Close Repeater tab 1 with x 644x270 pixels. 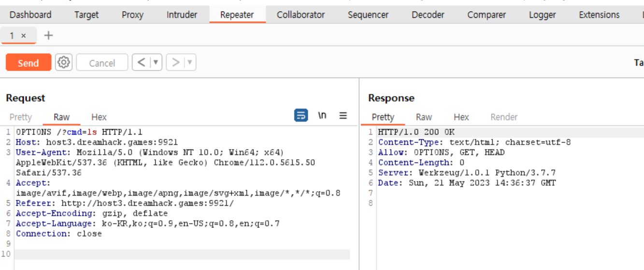(24, 36)
